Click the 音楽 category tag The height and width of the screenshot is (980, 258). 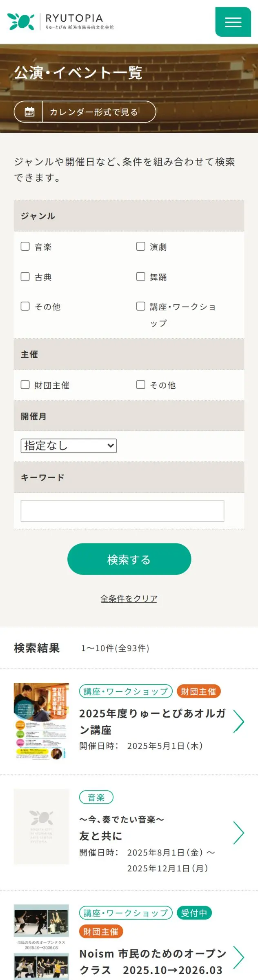pos(96,797)
